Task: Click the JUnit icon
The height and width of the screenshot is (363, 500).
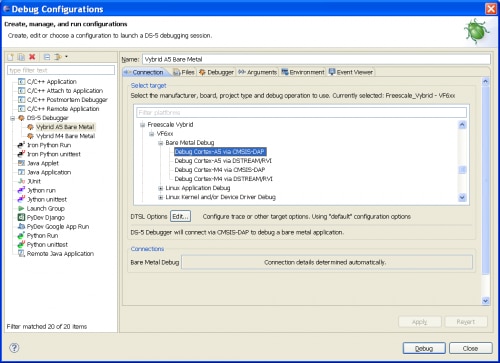Action: (21, 181)
